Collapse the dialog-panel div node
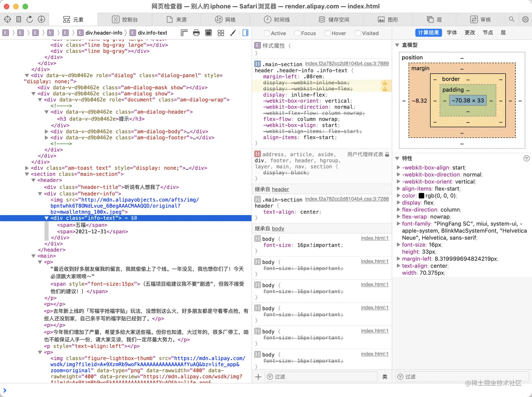Viewport: 532px width, 397px height. [27, 75]
